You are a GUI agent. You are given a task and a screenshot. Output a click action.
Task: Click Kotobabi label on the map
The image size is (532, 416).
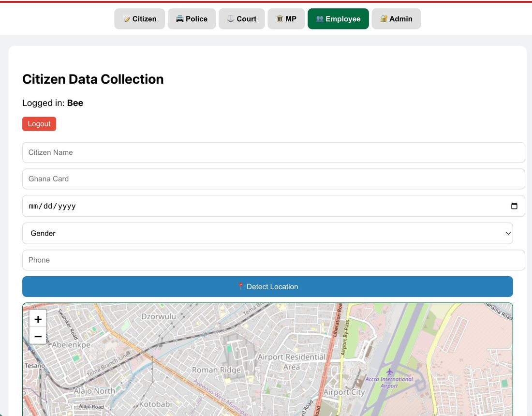[155, 404]
